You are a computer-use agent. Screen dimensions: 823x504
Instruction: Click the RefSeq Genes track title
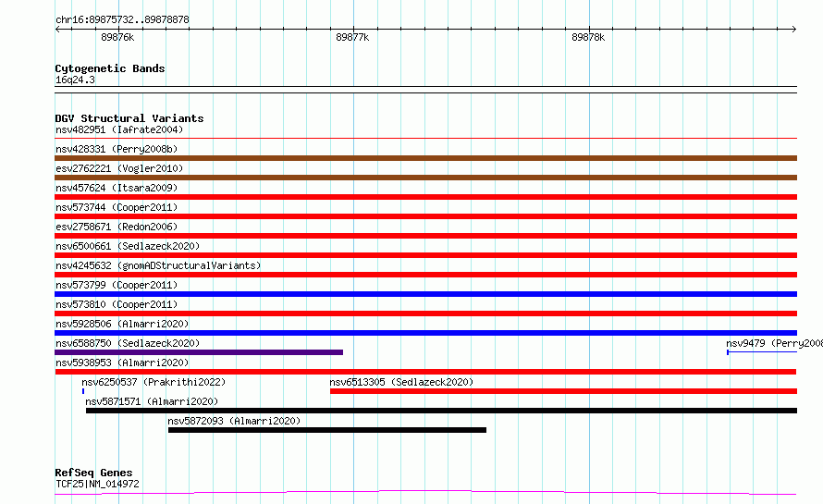93,473
